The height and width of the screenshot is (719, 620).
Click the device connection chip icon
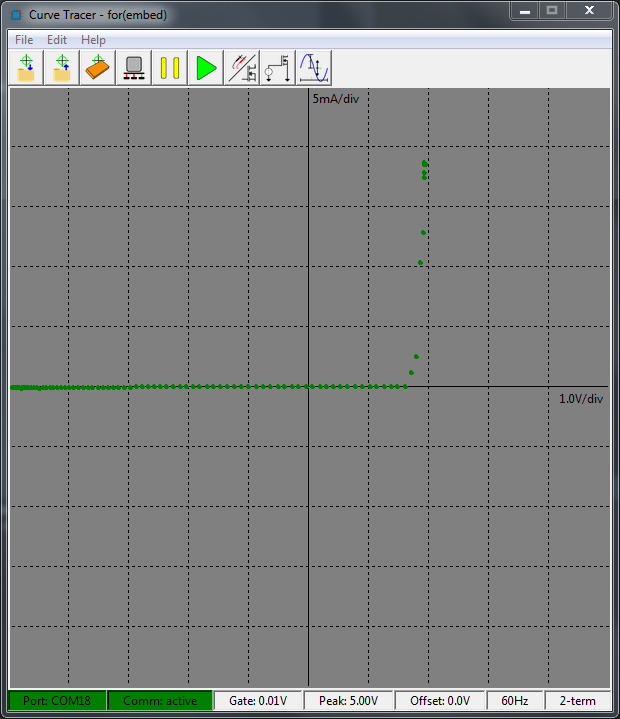coord(134,68)
